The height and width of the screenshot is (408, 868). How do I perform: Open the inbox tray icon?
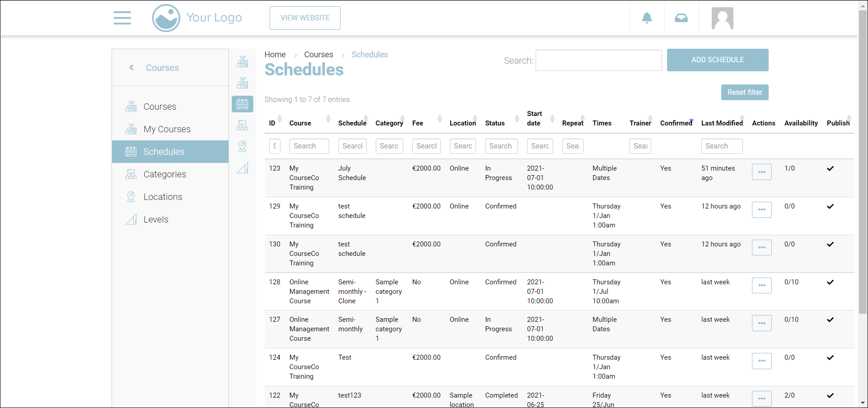point(681,18)
